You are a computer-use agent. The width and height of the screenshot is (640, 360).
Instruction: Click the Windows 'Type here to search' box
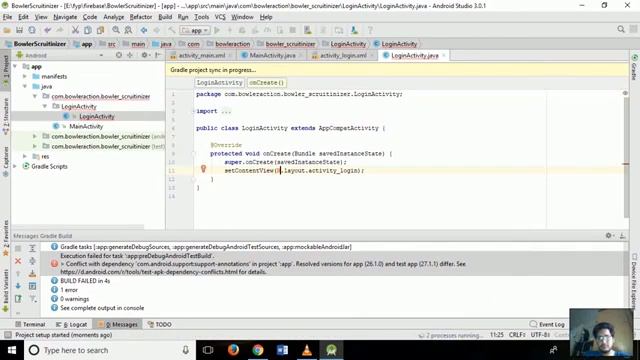[110, 350]
